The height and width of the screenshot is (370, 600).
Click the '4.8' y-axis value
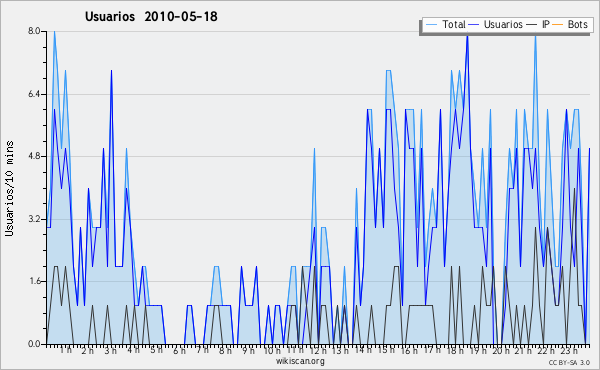click(x=34, y=156)
